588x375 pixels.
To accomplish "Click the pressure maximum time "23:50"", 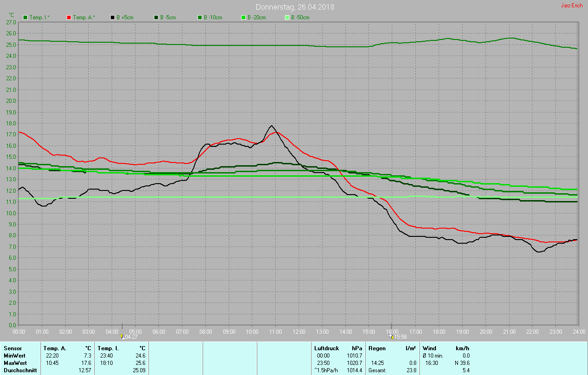I will [323, 363].
